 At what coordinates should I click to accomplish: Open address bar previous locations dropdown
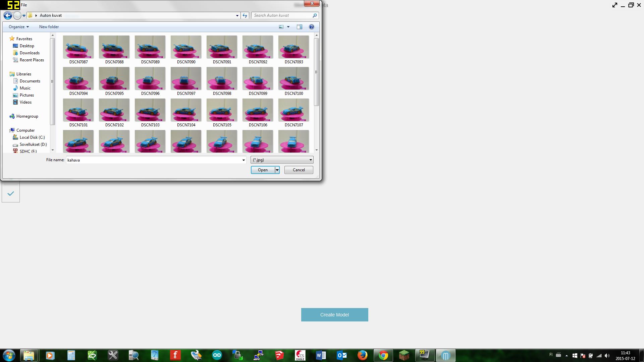(237, 15)
